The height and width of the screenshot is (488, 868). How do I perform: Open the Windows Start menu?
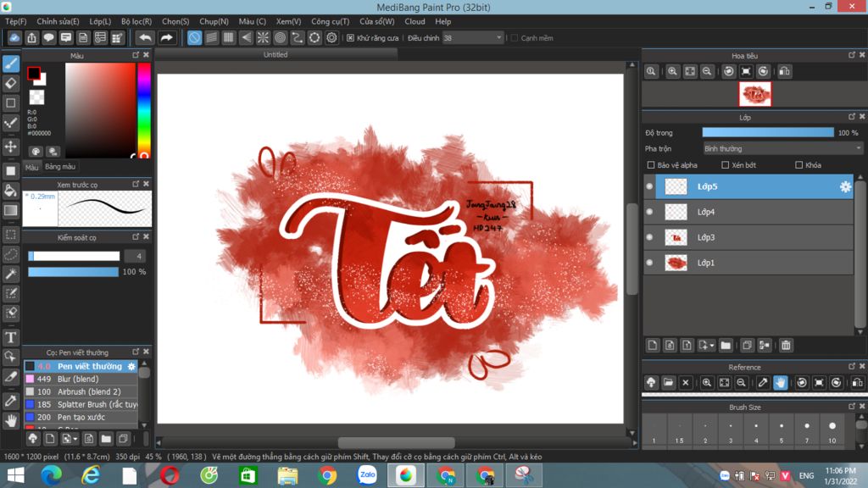15,475
